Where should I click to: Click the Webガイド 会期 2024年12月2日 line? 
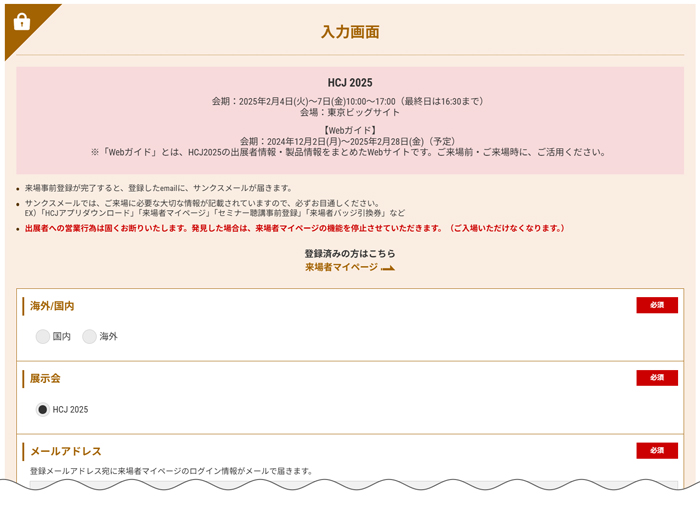tap(347, 142)
